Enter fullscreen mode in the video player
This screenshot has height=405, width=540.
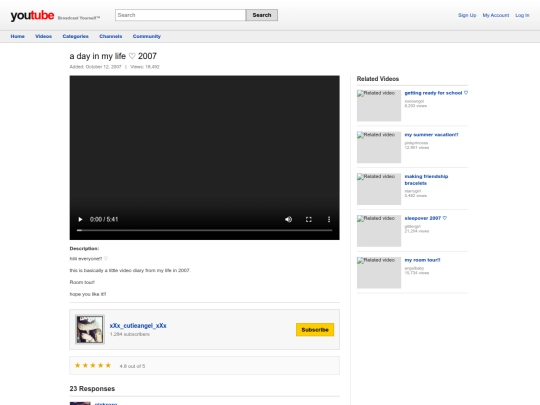309,219
